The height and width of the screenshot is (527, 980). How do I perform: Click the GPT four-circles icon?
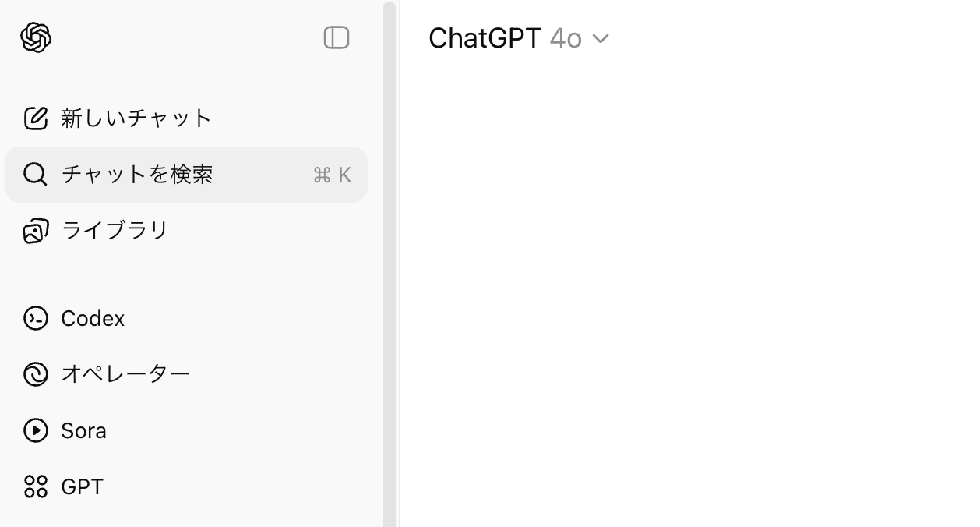(x=36, y=486)
